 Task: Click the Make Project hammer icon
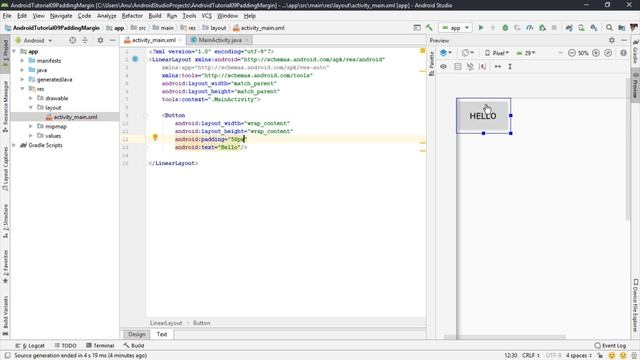(x=429, y=28)
